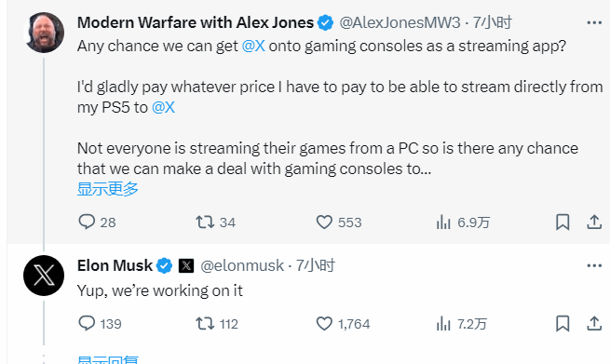Viewport: 610px width, 364px height.
Task: Open the @elonmusk handle
Action: tap(242, 266)
